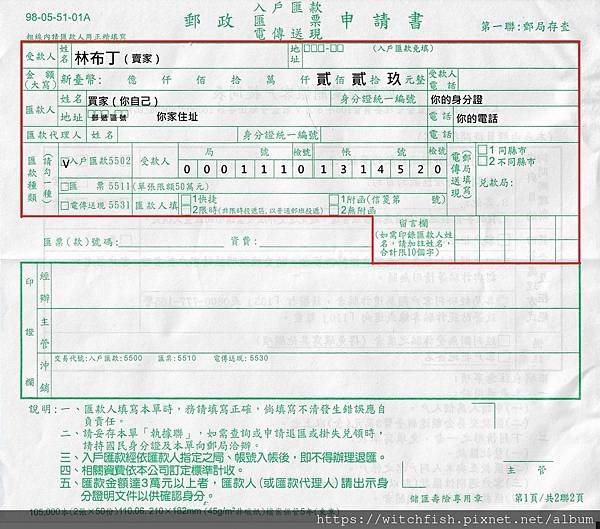Viewport: 600px width, 529px height.
Task: Check the 2無附函 option box
Action: [x=334, y=210]
